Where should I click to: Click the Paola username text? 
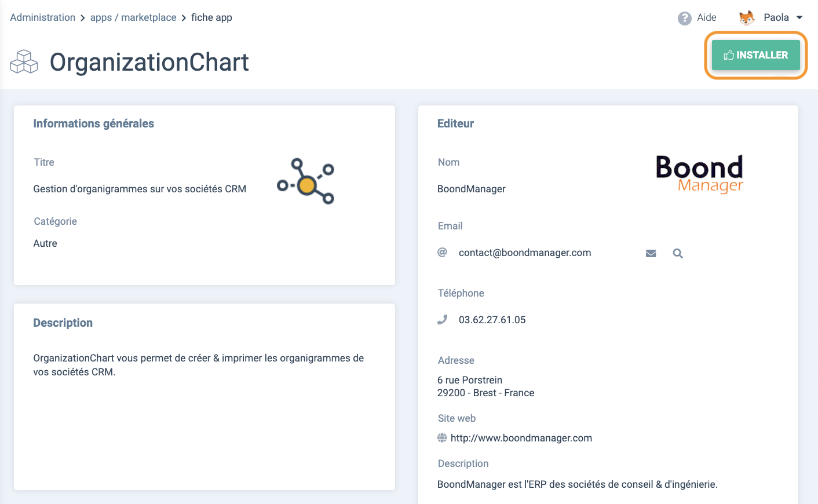pyautogui.click(x=776, y=17)
